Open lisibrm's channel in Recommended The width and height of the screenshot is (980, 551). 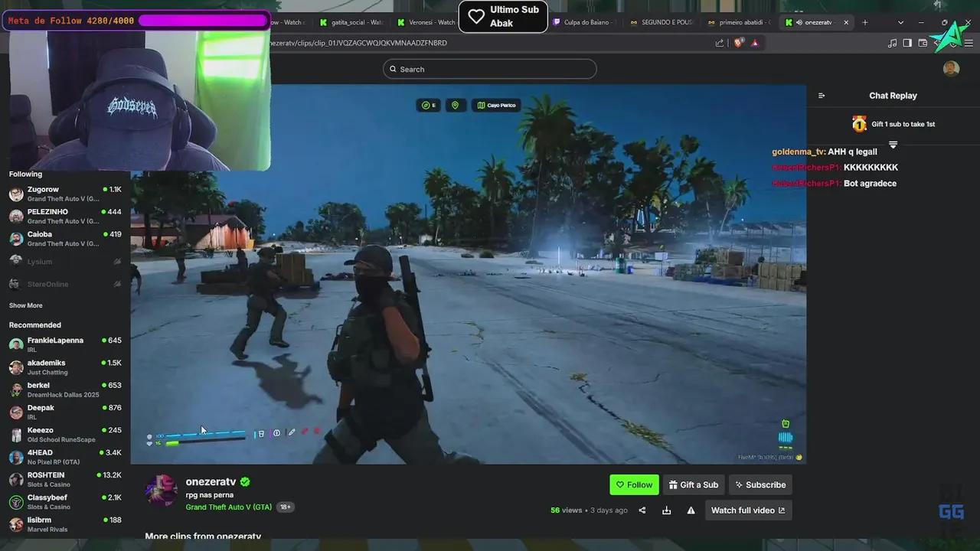[x=65, y=524]
